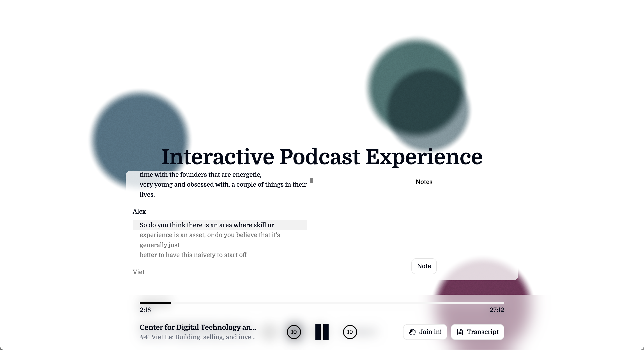Click line "very young and obsessed with"
This screenshot has height=350, width=644.
click(x=223, y=184)
